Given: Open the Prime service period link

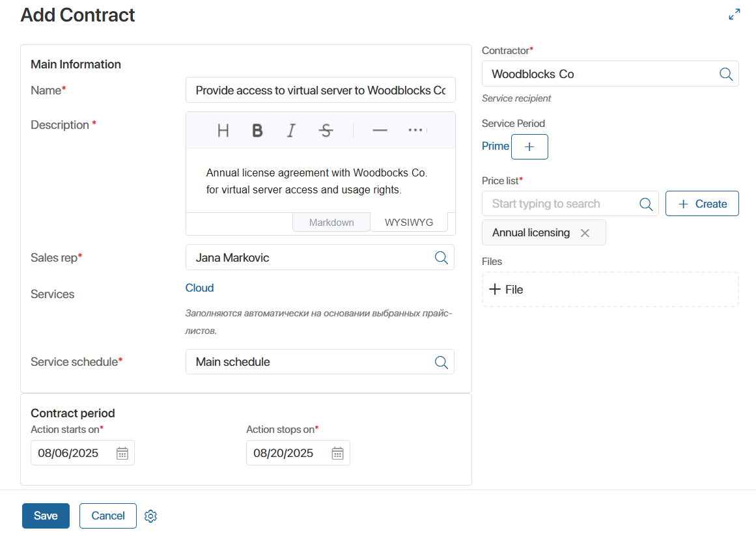Looking at the screenshot, I should pyautogui.click(x=495, y=146).
